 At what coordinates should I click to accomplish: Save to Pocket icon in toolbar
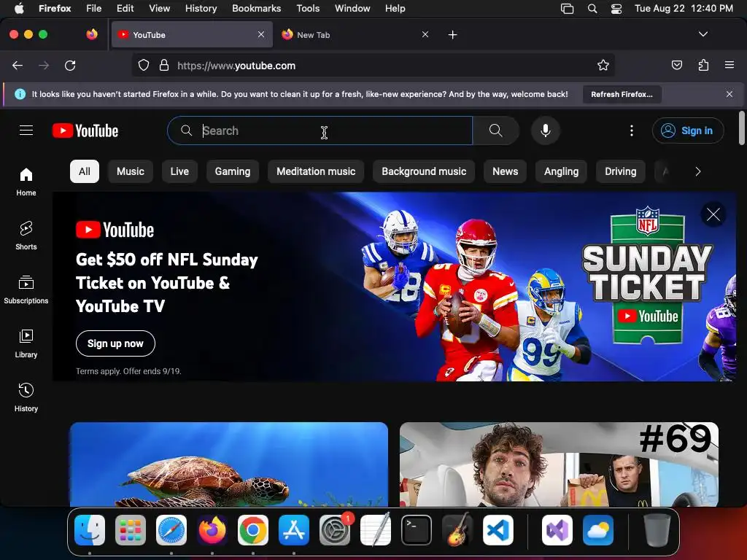coord(676,65)
